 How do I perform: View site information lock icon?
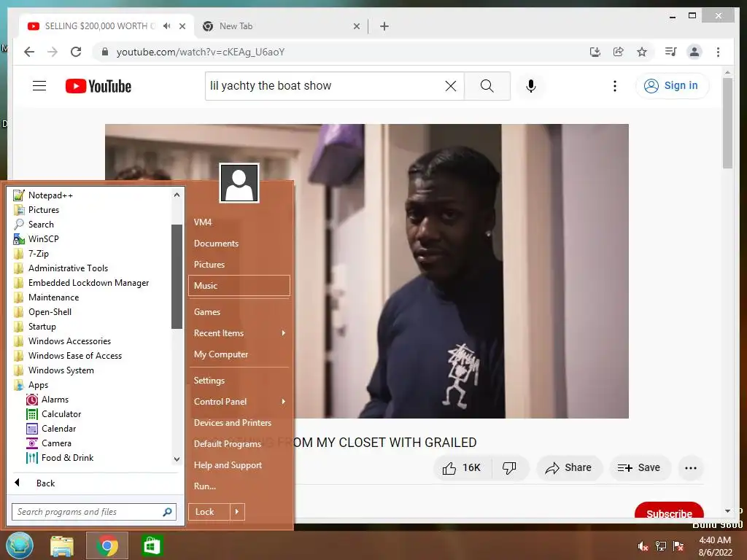click(x=105, y=52)
